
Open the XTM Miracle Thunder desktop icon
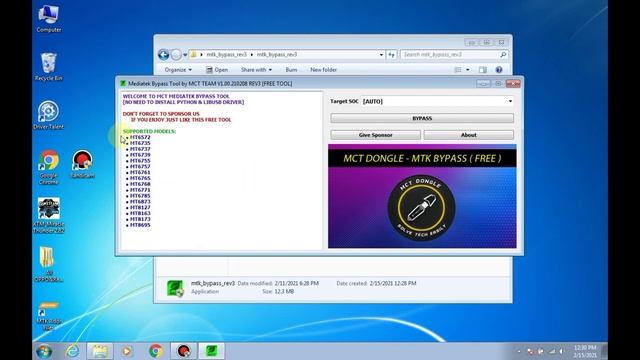pos(49,215)
